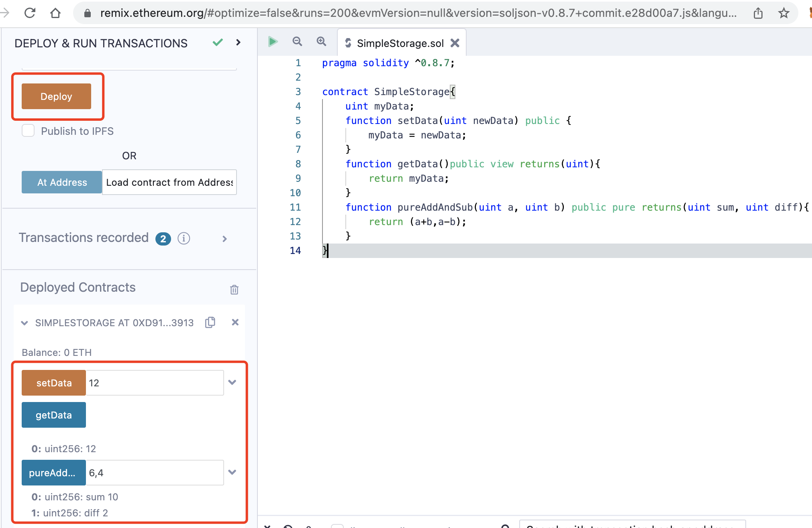The width and height of the screenshot is (812, 528).
Task: Click the function pureAddAndSub declaration line
Action: (577, 207)
